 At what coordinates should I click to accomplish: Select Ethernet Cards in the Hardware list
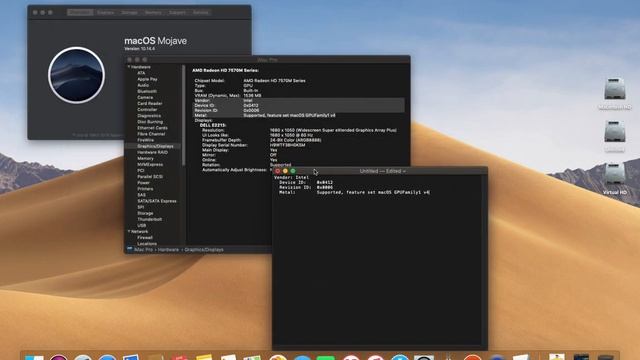click(152, 128)
